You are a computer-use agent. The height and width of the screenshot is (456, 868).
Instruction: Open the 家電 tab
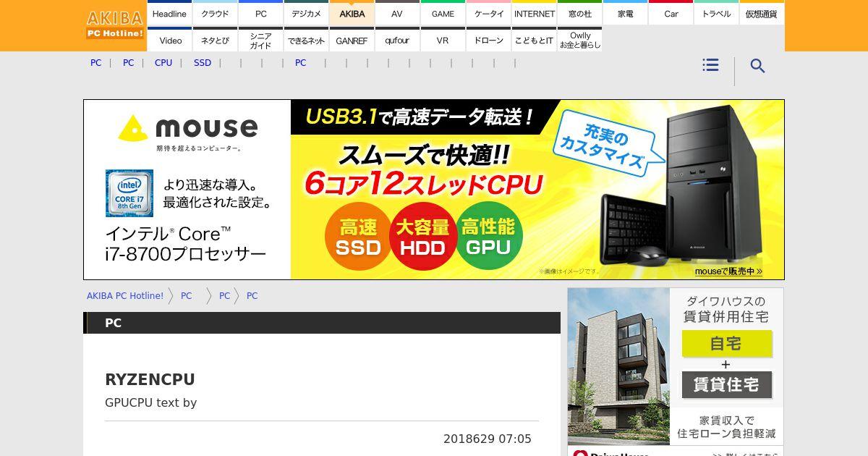625,14
